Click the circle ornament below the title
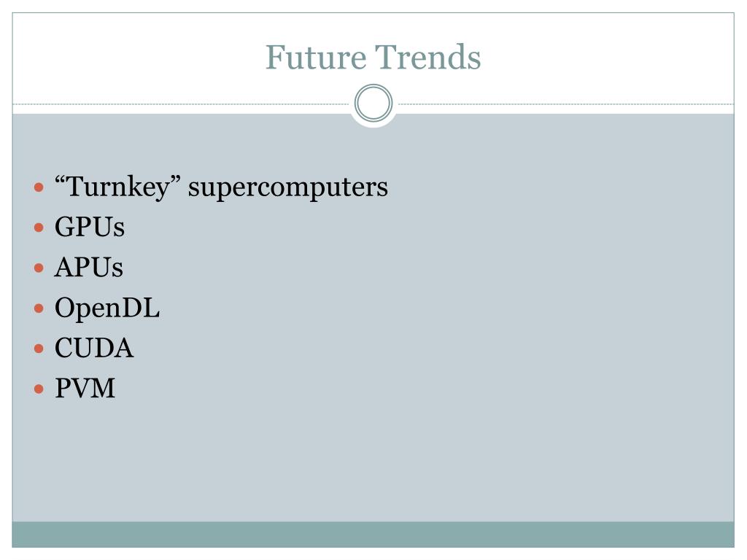Viewport: 747px width, 560px height. tap(373, 103)
